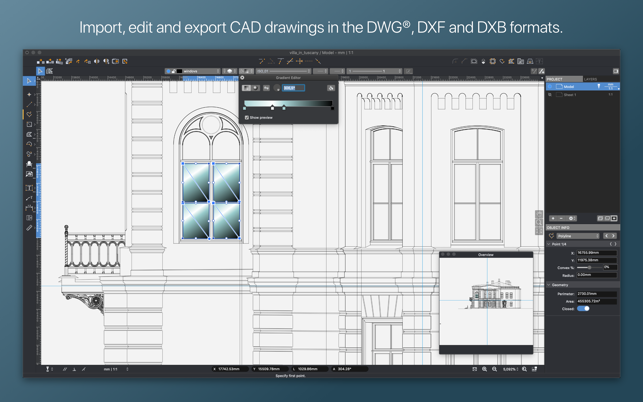Open the line style dropdown in properties bar
Screen dimensions: 643x402
[374, 71]
